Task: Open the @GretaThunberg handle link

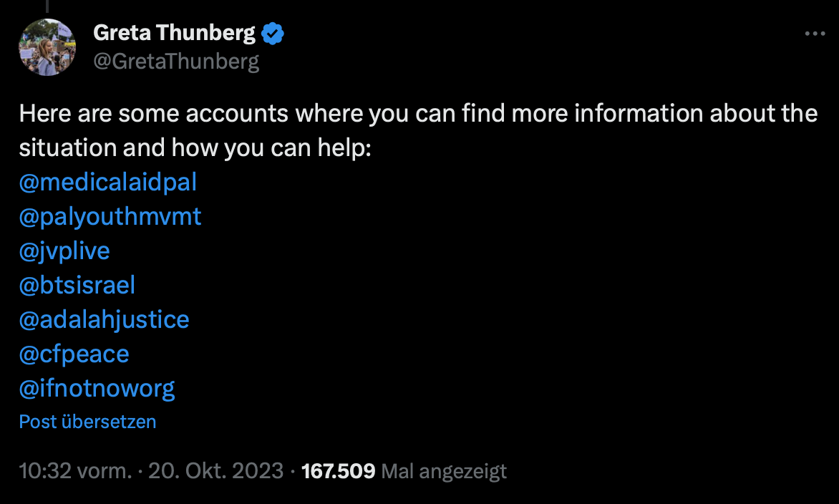Action: pos(176,62)
